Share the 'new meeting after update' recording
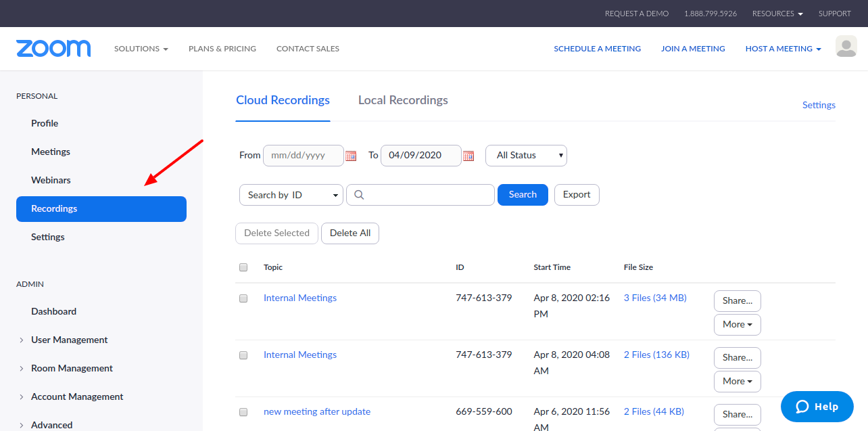868x431 pixels. (x=738, y=415)
